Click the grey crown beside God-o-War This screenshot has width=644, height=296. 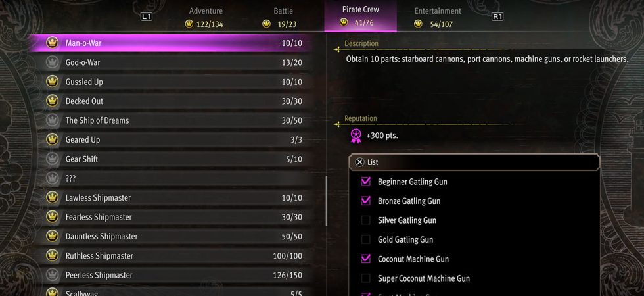click(53, 62)
